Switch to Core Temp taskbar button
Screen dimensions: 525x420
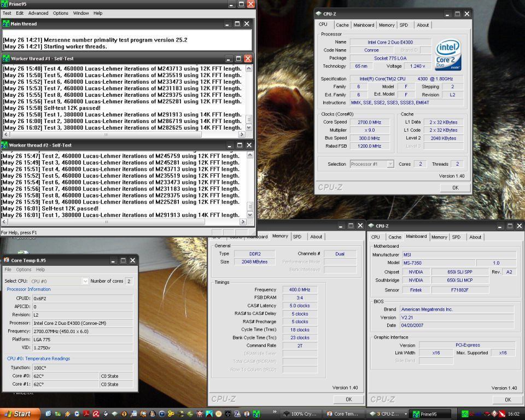coord(342,414)
